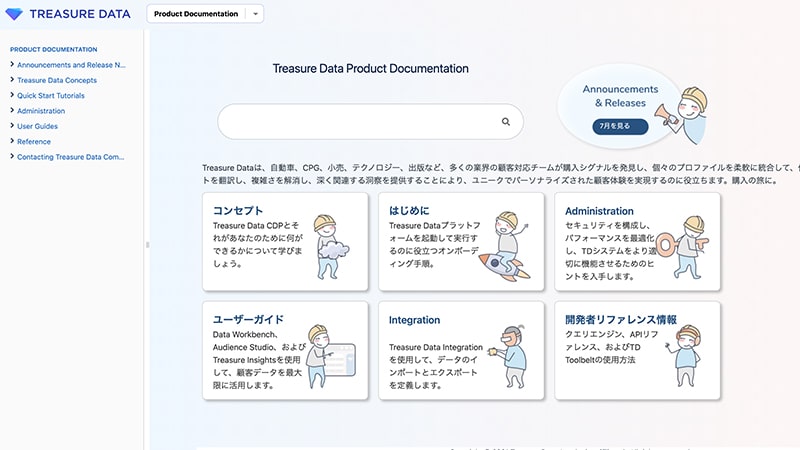Click the VR headset character illustration

[x=508, y=356]
